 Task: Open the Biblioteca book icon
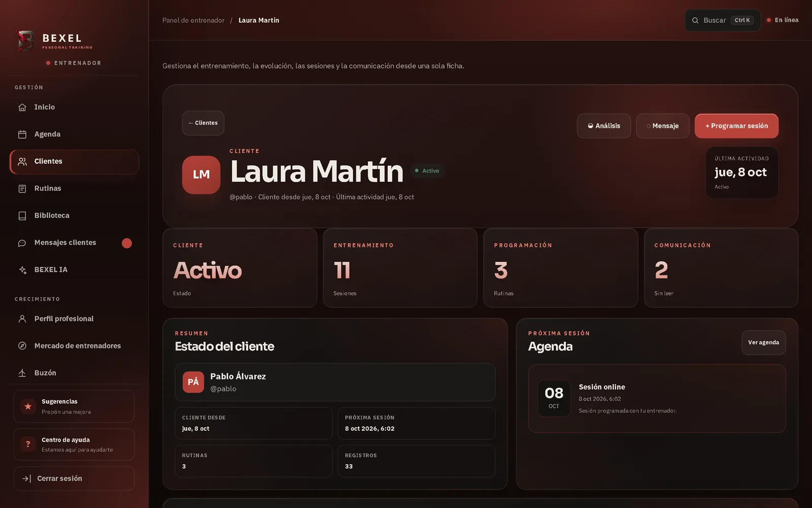point(22,215)
